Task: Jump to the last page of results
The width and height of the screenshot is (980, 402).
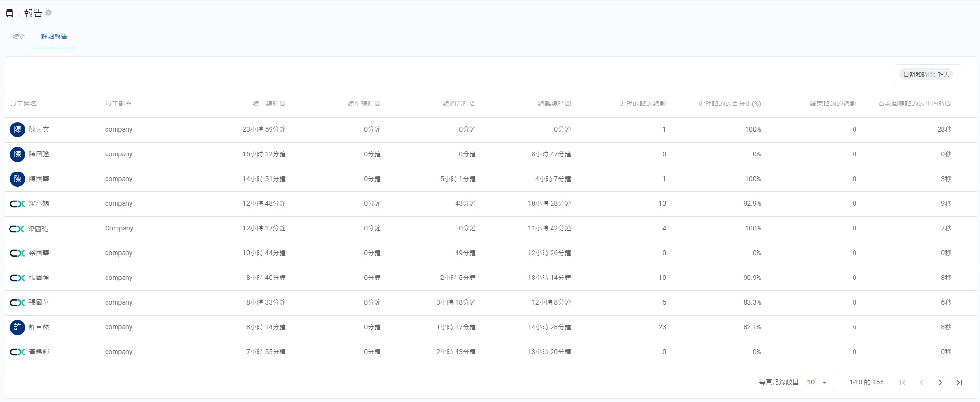Action: point(959,383)
